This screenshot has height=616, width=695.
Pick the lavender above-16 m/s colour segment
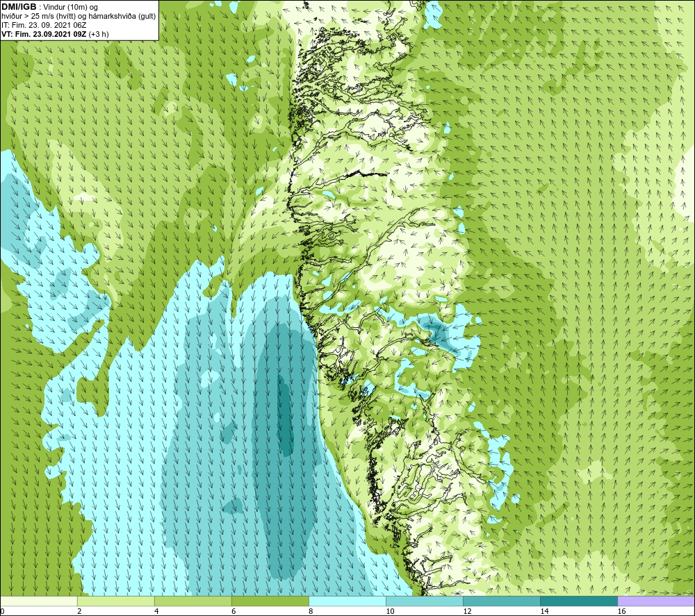click(x=656, y=601)
